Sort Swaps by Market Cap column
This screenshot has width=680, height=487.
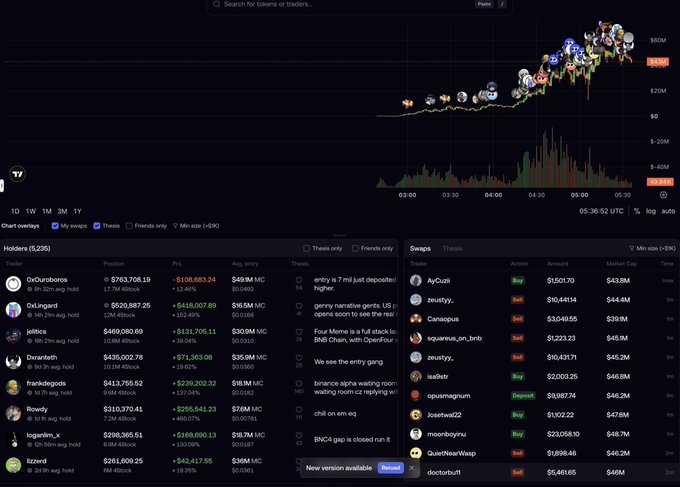click(621, 264)
